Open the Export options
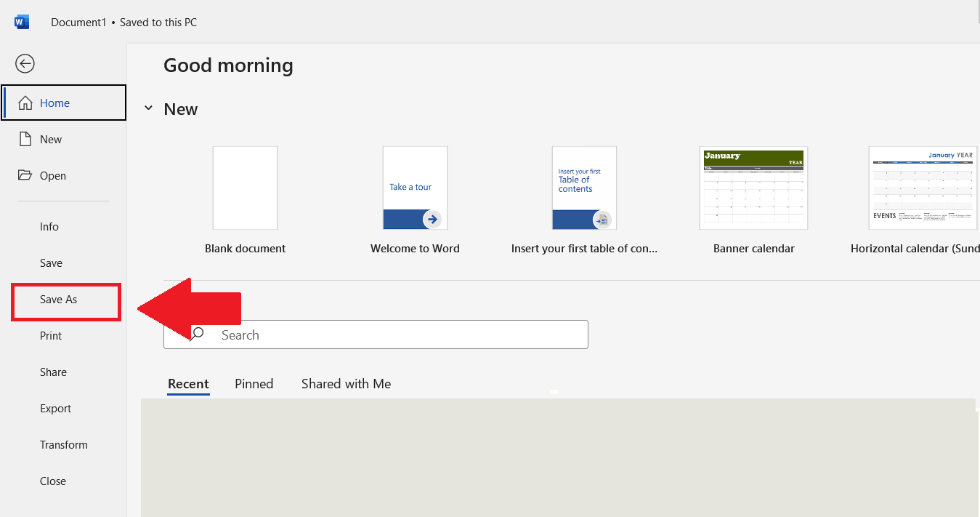This screenshot has height=517, width=980. 55,408
